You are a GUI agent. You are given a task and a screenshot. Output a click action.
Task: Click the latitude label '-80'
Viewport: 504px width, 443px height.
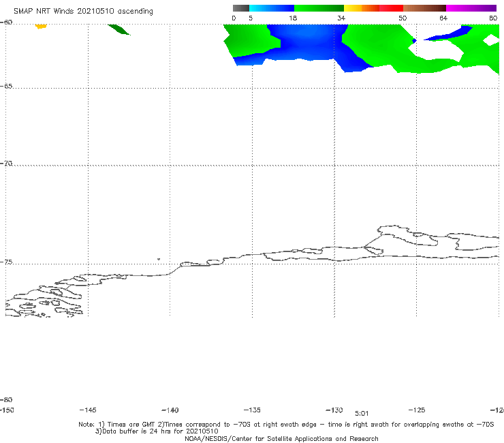click(6, 399)
